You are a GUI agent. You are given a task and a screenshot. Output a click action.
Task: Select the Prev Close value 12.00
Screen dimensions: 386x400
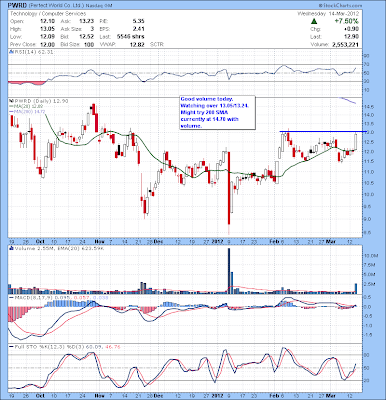point(47,44)
